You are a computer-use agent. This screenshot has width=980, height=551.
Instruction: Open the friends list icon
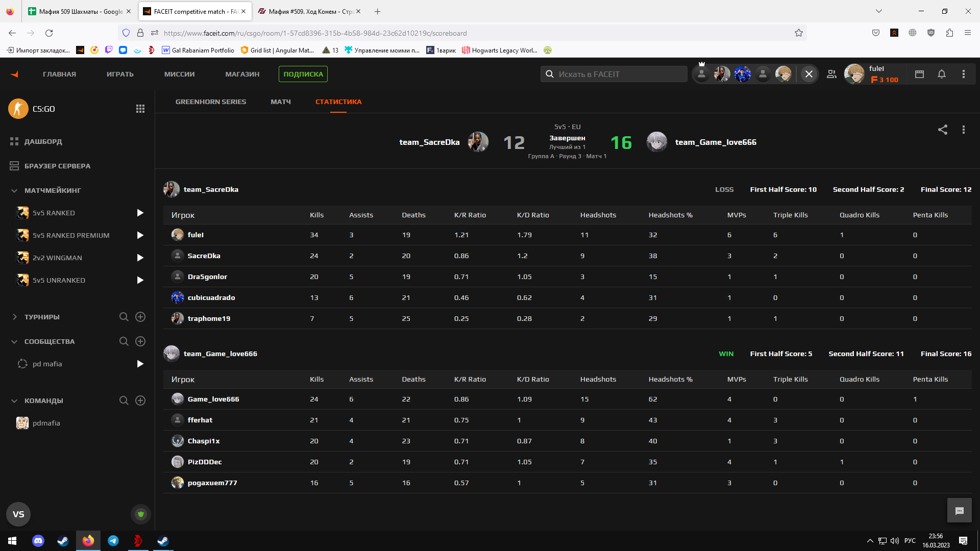831,74
